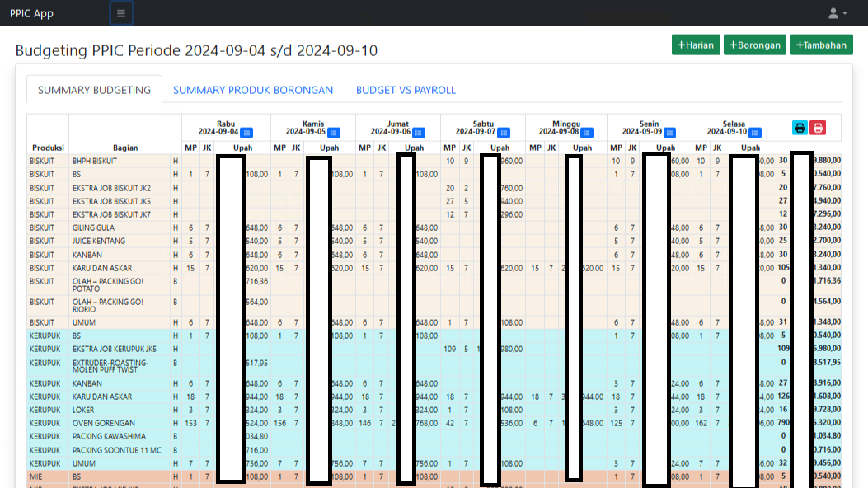
Task: Open detail list icon for Minggu 2024-09-08
Action: click(x=588, y=132)
